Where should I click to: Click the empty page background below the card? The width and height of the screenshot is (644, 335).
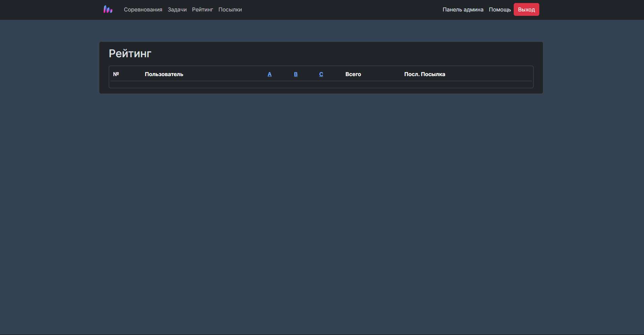coord(321,202)
